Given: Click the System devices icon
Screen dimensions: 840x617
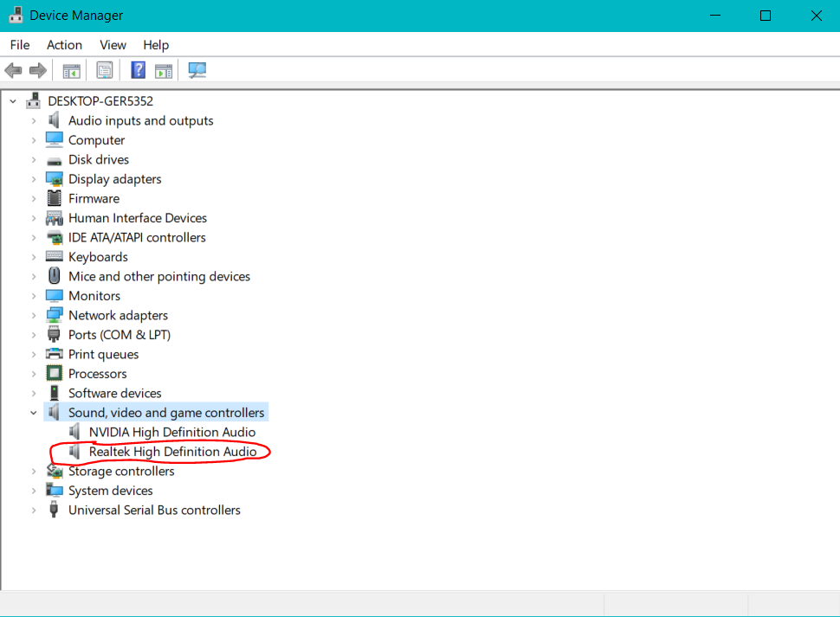Looking at the screenshot, I should click(54, 490).
